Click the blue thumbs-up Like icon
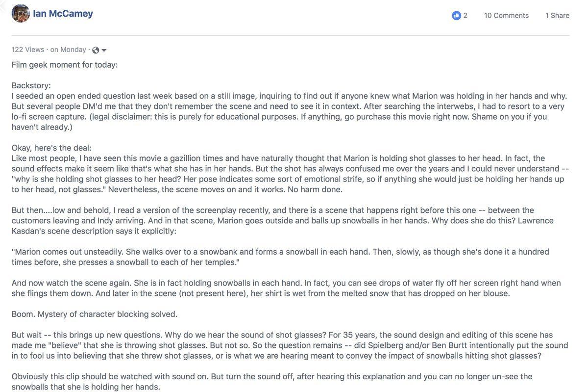Image resolution: width=588 pixels, height=392 pixels. point(456,16)
